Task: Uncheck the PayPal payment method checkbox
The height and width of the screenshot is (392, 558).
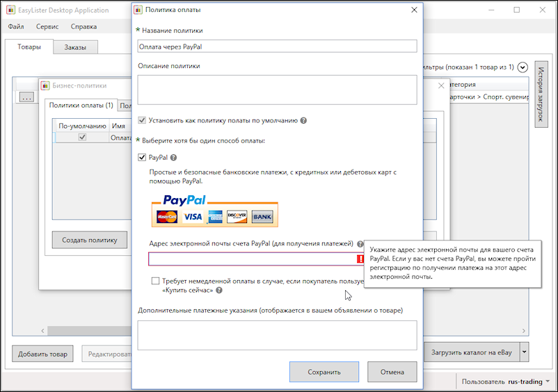Action: click(142, 157)
